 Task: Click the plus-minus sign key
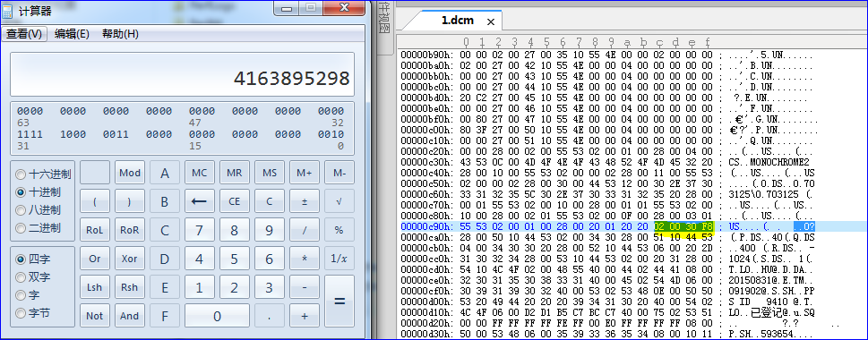click(x=305, y=201)
